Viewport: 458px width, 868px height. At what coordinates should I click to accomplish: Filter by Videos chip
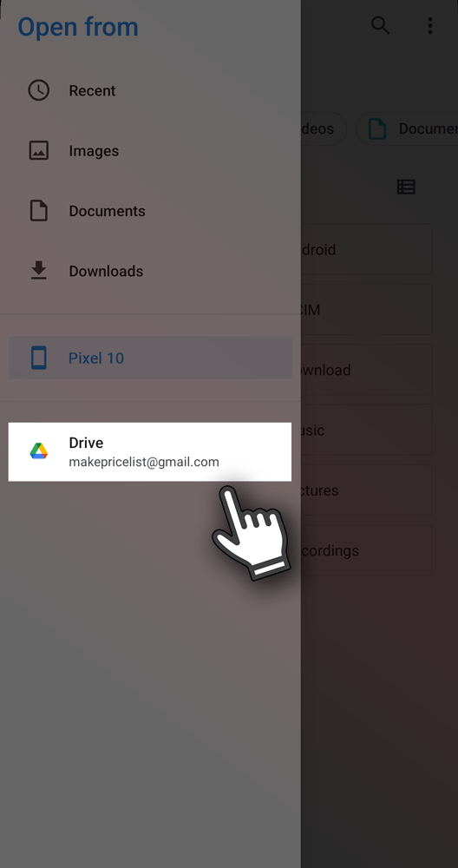324,128
